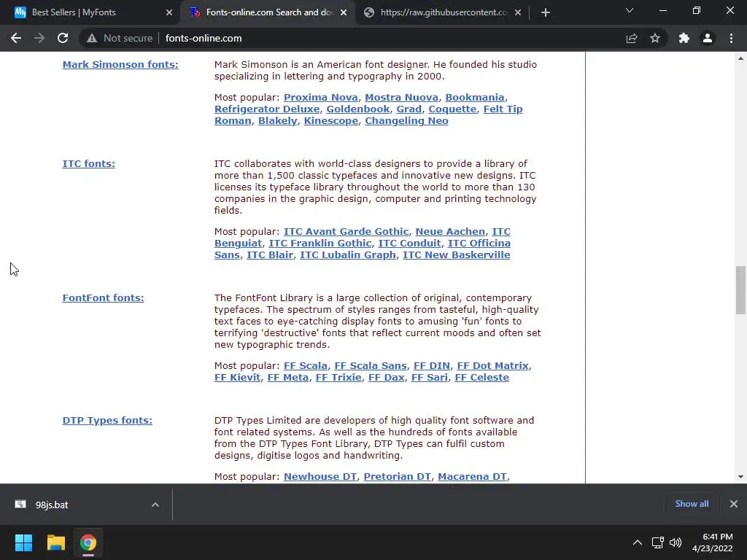Image resolution: width=747 pixels, height=560 pixels.
Task: Open the ITC Lubalin Graph link
Action: [348, 254]
